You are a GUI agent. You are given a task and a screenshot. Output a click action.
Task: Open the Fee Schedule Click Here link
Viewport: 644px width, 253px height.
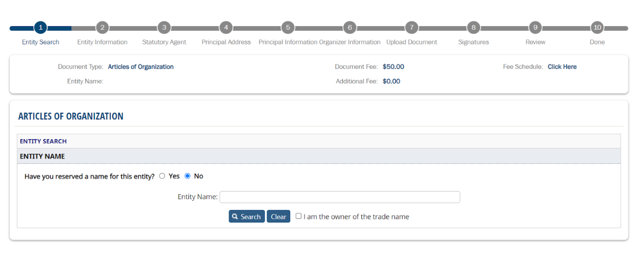point(562,67)
